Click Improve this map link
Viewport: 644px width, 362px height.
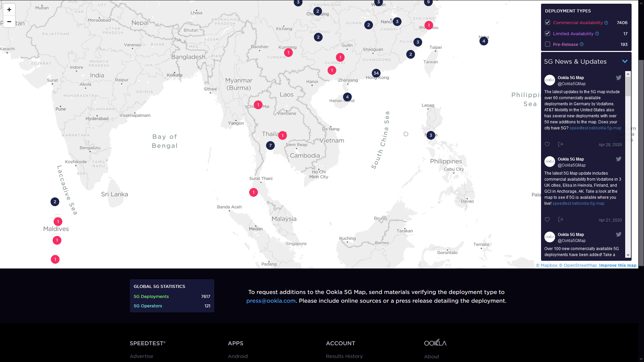point(618,265)
